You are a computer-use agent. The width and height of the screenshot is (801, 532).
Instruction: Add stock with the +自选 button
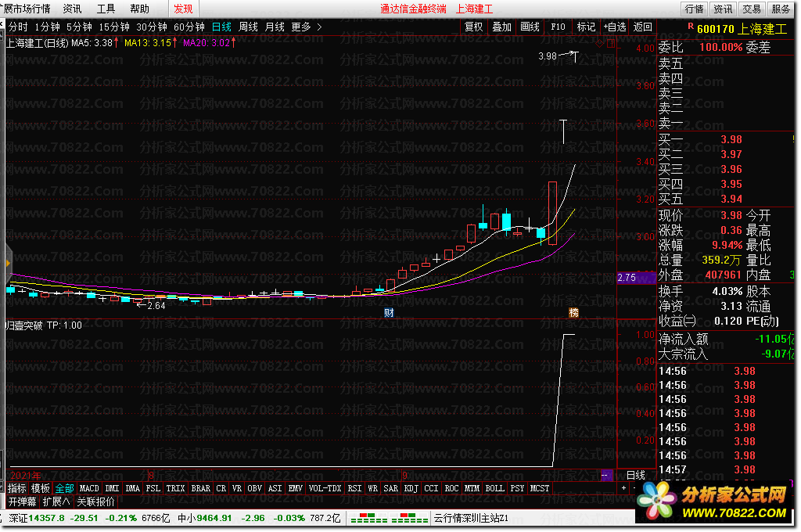[615, 27]
